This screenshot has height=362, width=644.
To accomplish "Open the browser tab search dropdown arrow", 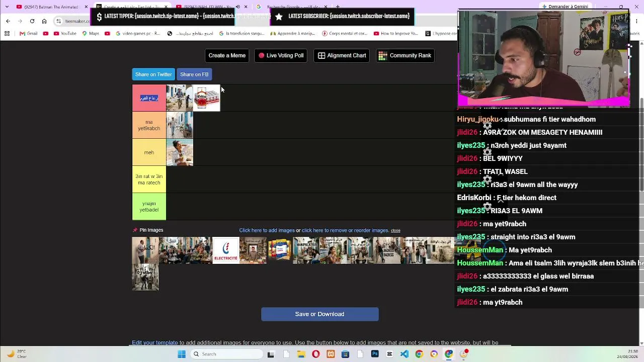I will point(7,7).
